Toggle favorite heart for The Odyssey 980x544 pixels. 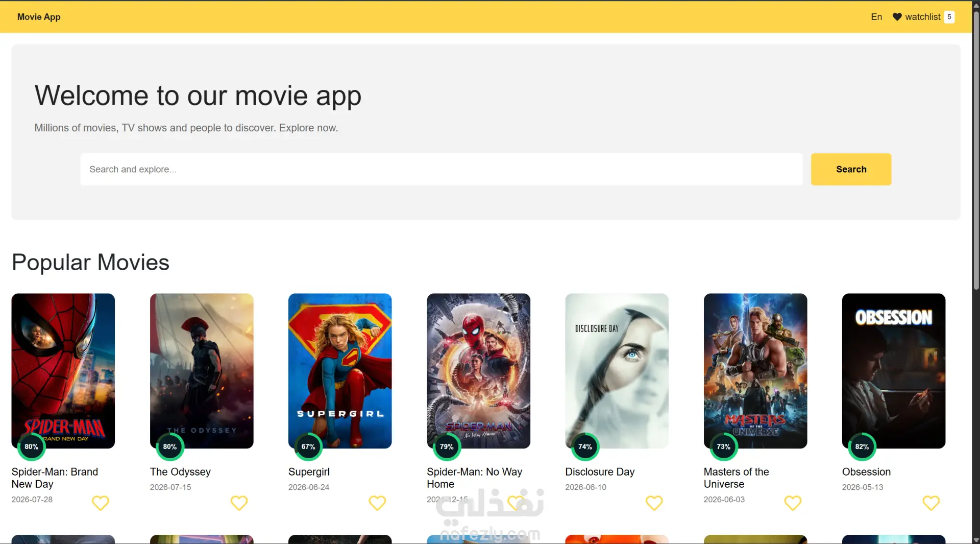(239, 503)
